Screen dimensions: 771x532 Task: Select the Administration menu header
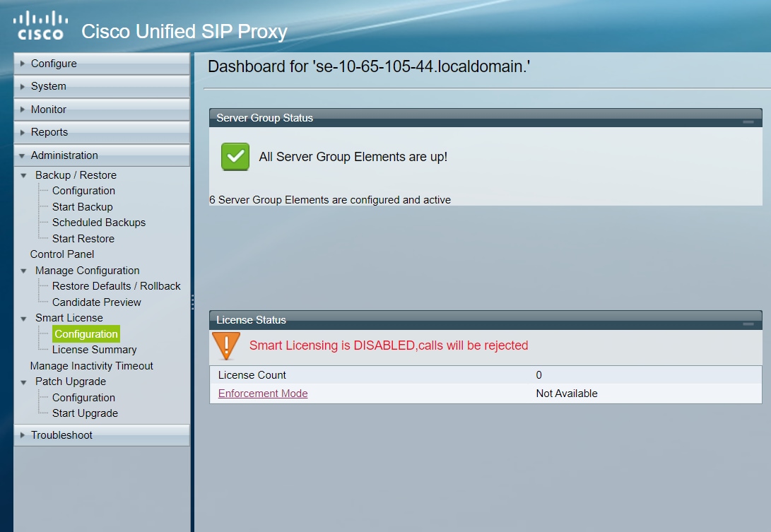point(102,155)
